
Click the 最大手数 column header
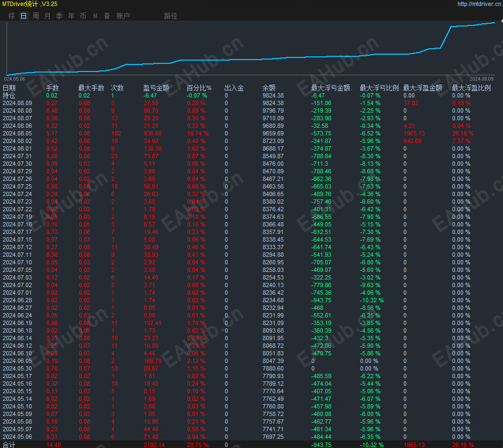[x=92, y=88]
